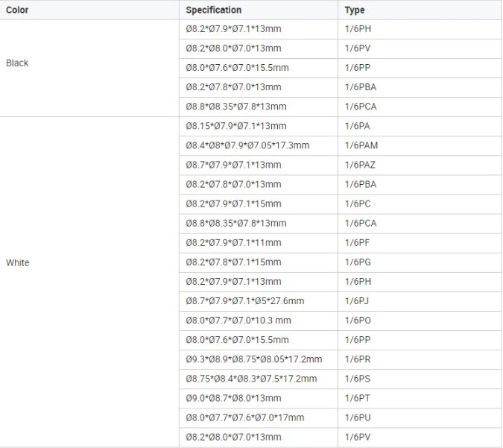Image resolution: width=503 pixels, height=448 pixels.
Task: Click the 1/6PA type cell
Action: (x=358, y=126)
